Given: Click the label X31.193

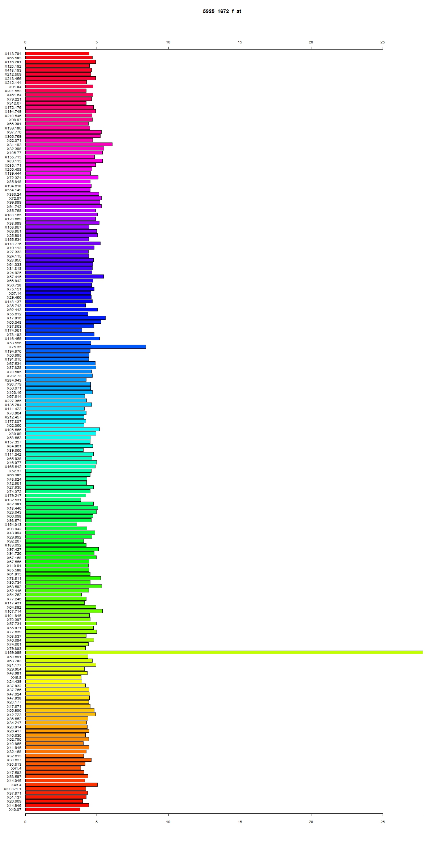Looking at the screenshot, I should (x=14, y=145).
